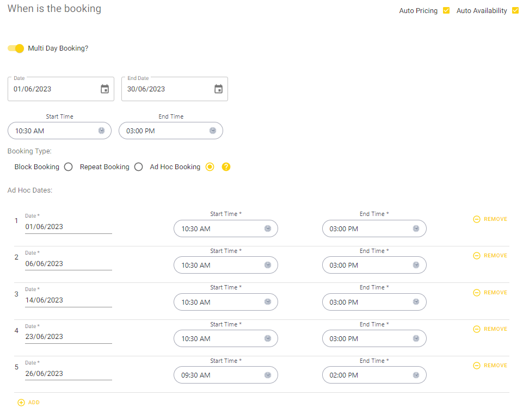This screenshot has width=523, height=420.
Task: Click the clock icon in the top Start Time field
Action: pos(101,131)
